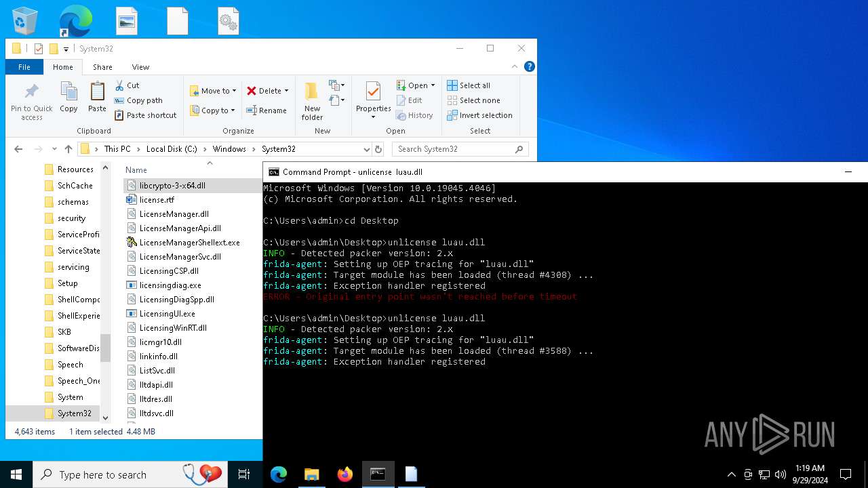
Task: Open Properties from ribbon
Action: point(374,100)
